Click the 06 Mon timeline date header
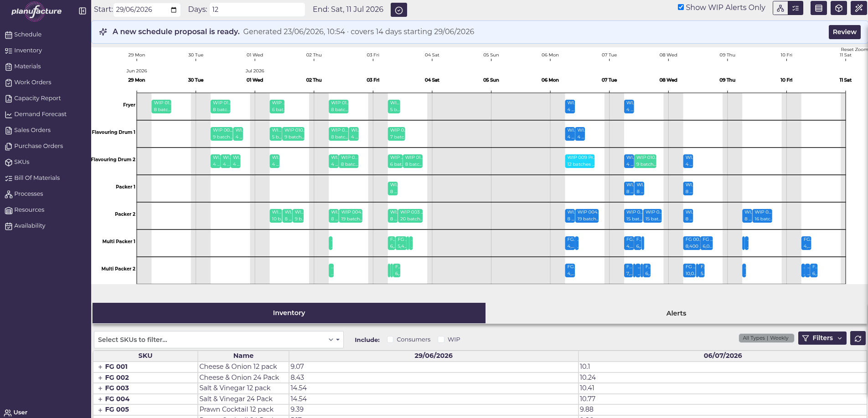The height and width of the screenshot is (418, 868). (550, 80)
